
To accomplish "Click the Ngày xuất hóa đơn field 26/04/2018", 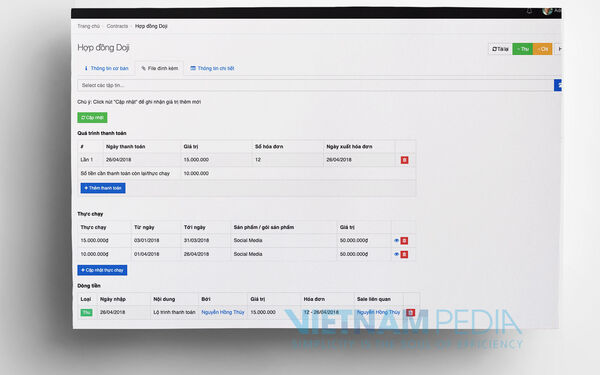I will tap(359, 160).
